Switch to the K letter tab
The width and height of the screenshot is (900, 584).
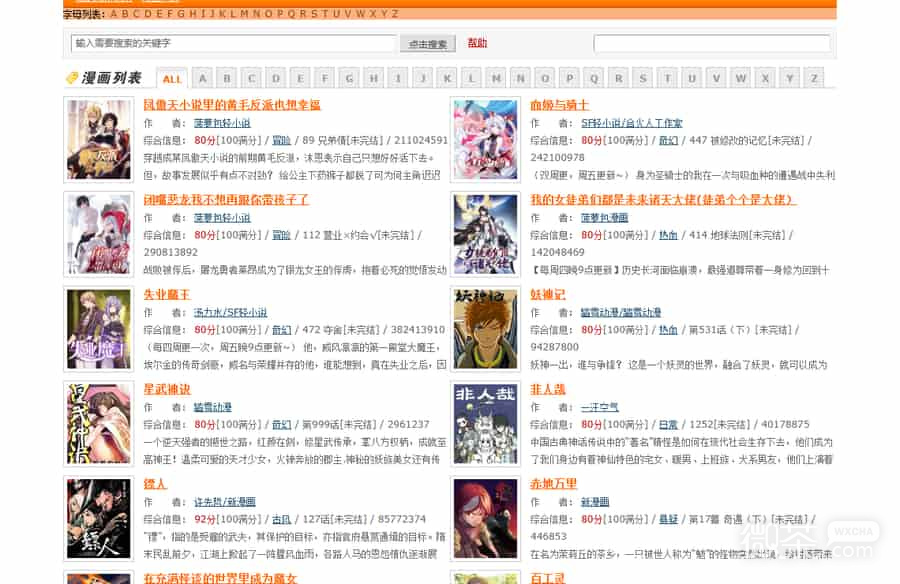447,78
